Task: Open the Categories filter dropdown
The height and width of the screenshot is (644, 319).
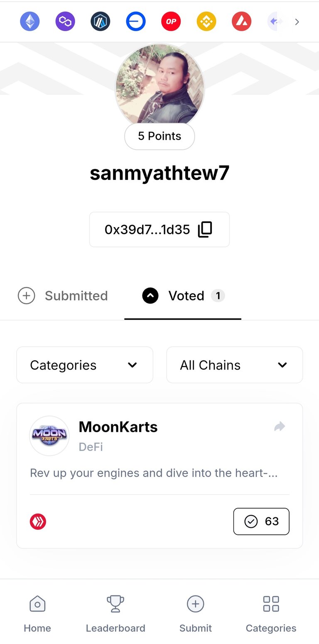Action: click(85, 365)
